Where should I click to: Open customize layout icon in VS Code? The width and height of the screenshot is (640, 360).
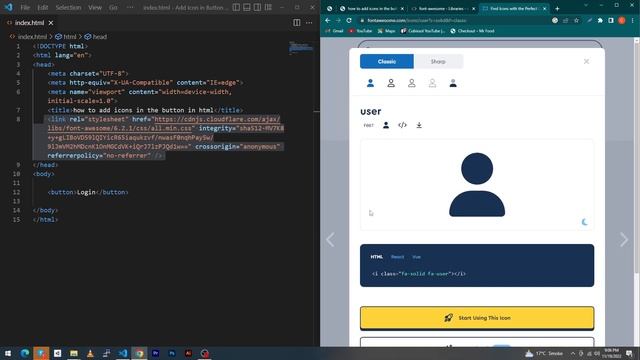tap(268, 7)
